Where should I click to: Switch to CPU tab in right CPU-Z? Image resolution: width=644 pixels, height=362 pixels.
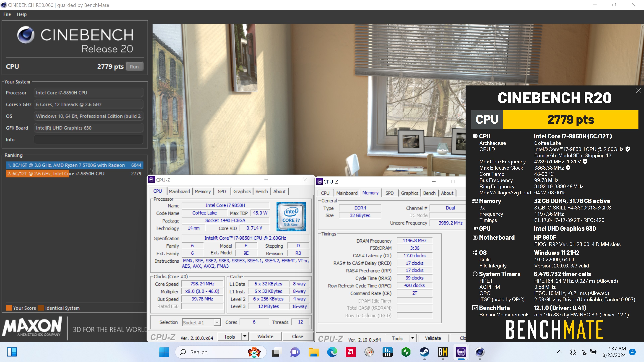pos(325,193)
